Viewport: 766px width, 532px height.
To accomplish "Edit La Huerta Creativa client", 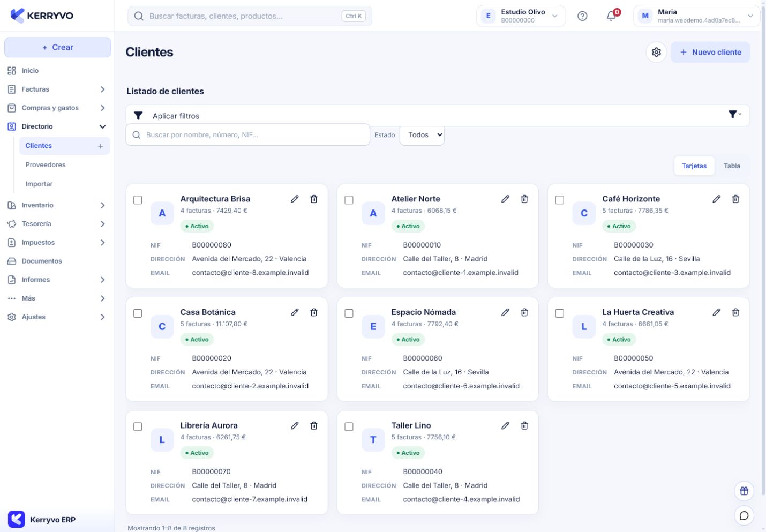I will [716, 312].
